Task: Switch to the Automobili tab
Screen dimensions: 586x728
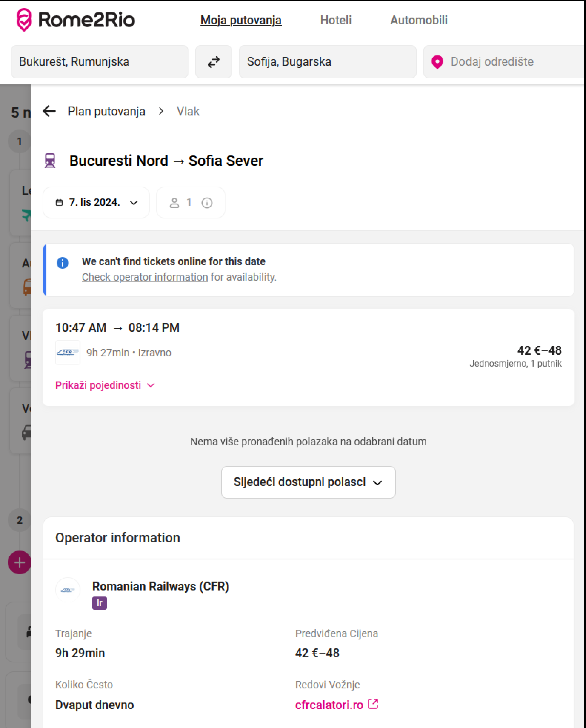Action: [x=419, y=20]
